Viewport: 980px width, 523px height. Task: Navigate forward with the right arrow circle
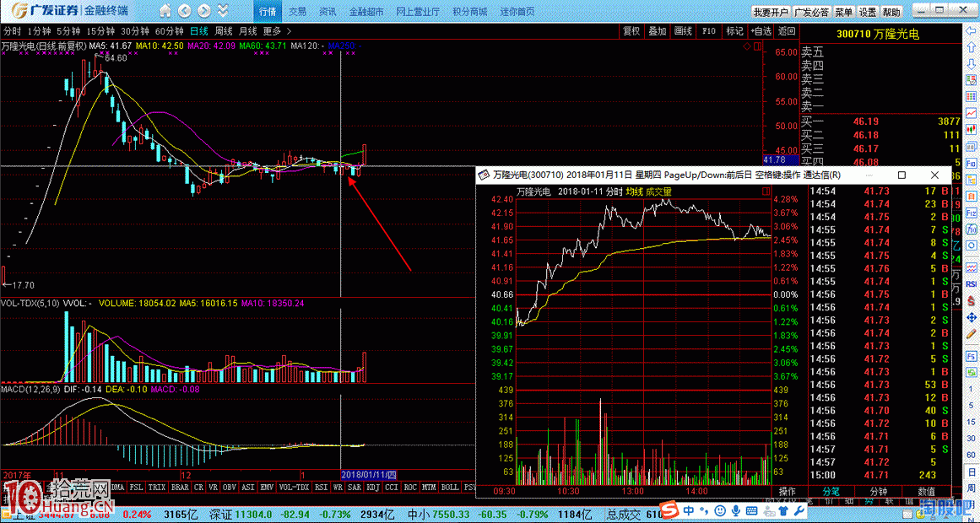click(203, 11)
